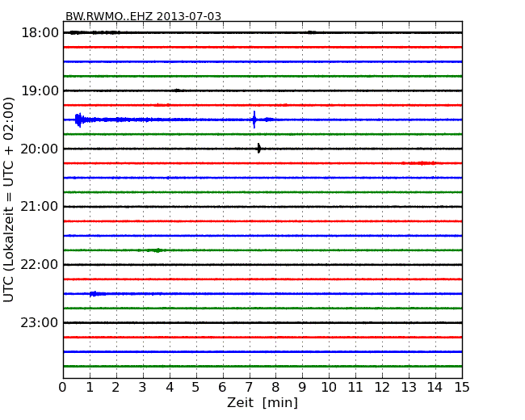Click the black burst at start of 18:00 trace
Screen dimensions: 525x420
75,32
